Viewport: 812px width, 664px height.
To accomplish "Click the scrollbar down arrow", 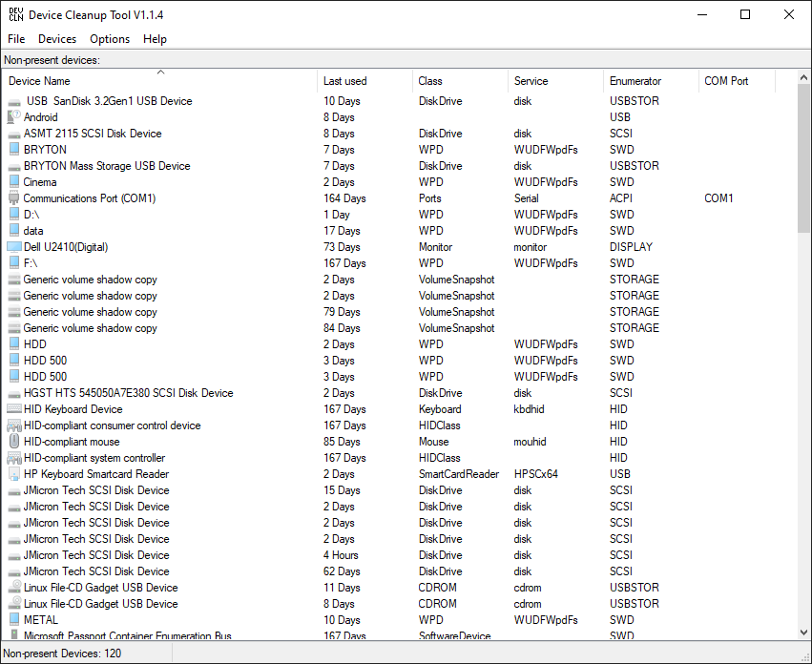I will 803,633.
